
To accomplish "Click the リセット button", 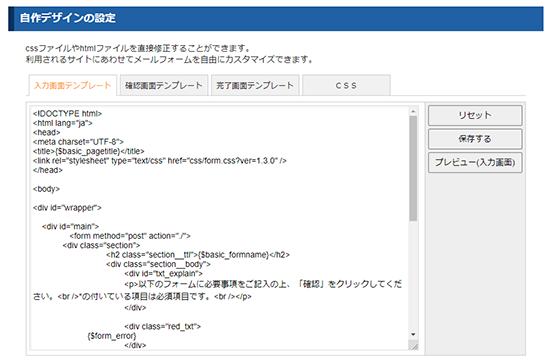I will click(x=475, y=115).
